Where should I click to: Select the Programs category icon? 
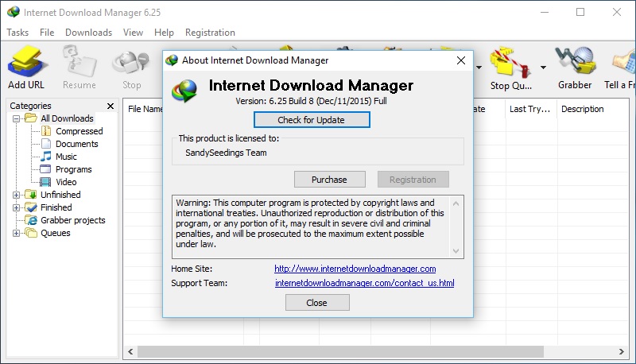[x=45, y=169]
